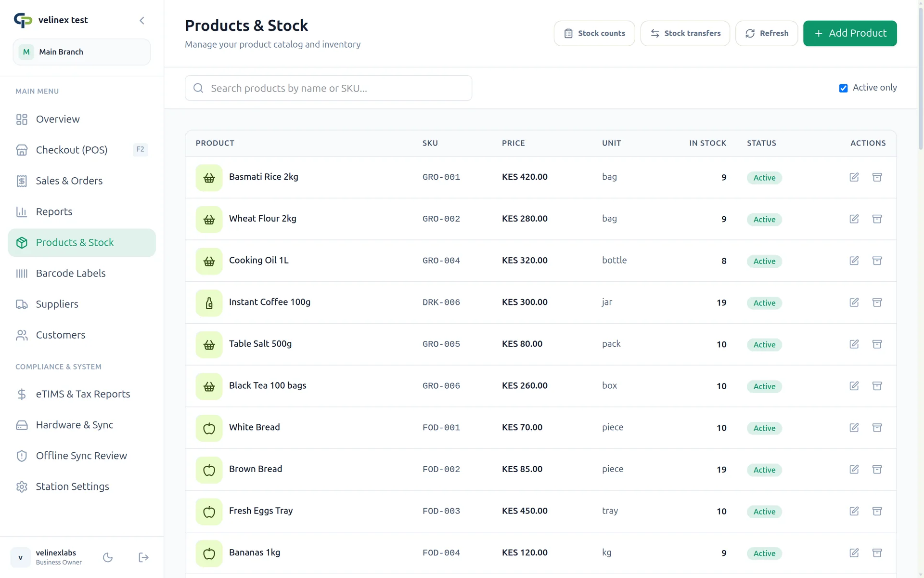Open Overview in the main menu
The width and height of the screenshot is (924, 578).
click(x=82, y=119)
